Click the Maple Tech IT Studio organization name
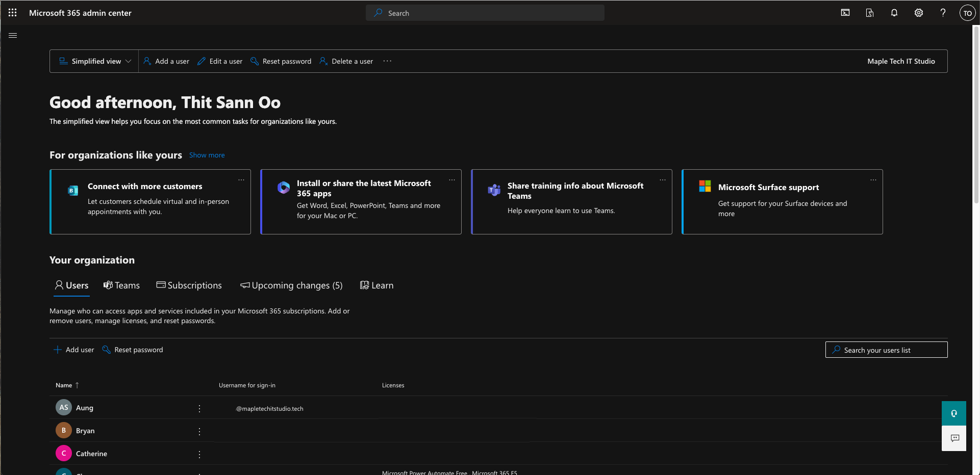980x475 pixels. point(901,61)
